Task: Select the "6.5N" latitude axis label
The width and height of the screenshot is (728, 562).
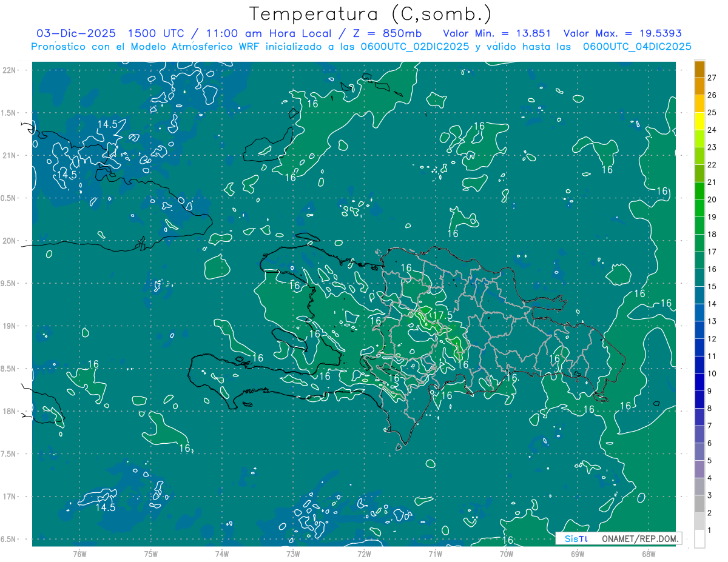Action: [x=9, y=539]
